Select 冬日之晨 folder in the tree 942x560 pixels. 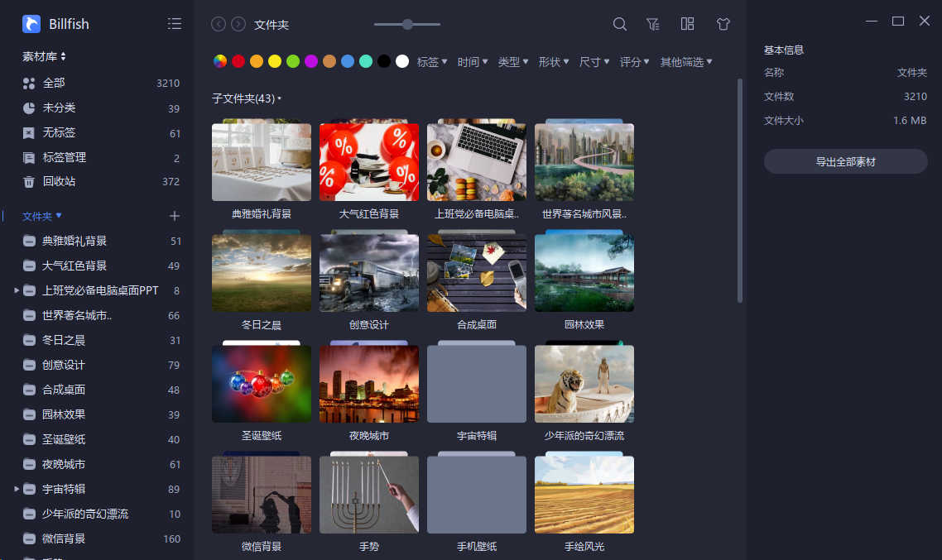101,340
